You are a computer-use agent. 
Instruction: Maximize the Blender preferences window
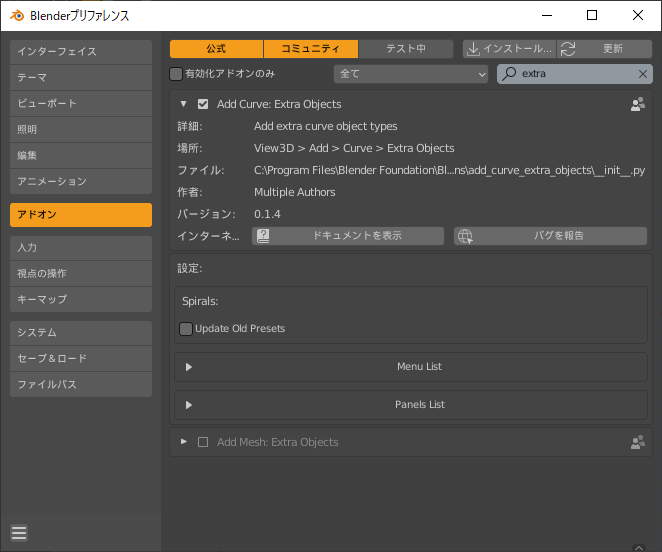click(x=592, y=16)
